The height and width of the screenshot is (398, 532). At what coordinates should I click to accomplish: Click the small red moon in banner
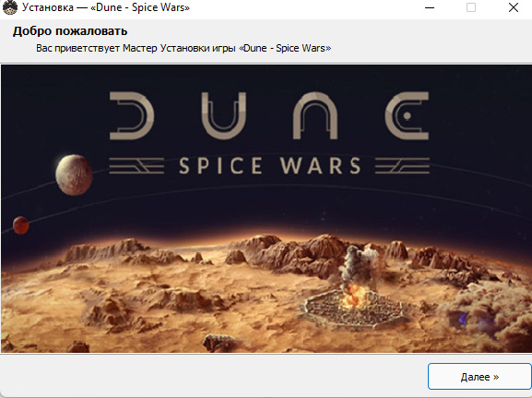20,226
